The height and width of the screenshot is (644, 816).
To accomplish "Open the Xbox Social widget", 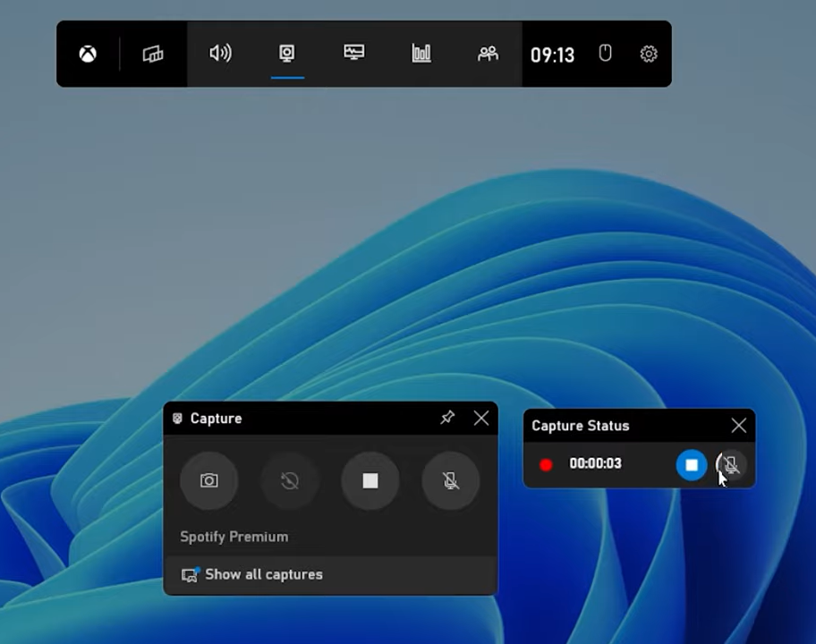I will (x=488, y=53).
